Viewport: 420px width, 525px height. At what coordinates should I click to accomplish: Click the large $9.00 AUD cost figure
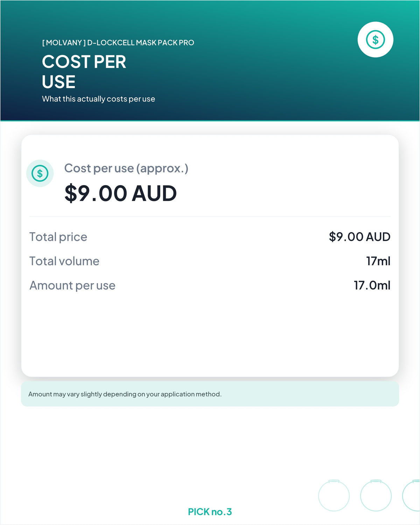click(121, 193)
